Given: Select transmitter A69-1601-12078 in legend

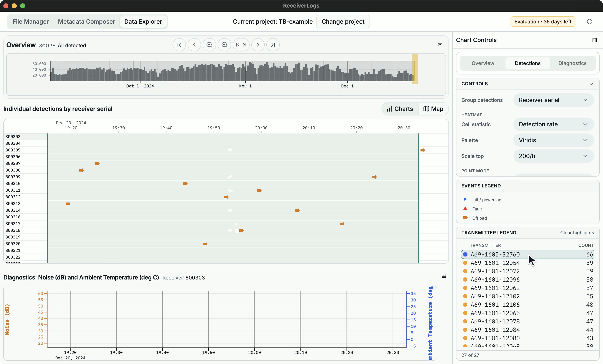Looking at the screenshot, I should coord(528,321).
